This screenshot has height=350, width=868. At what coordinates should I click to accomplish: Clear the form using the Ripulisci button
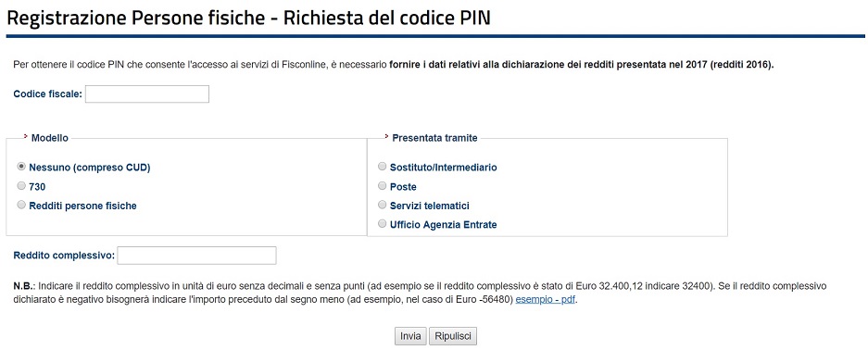coord(453,336)
